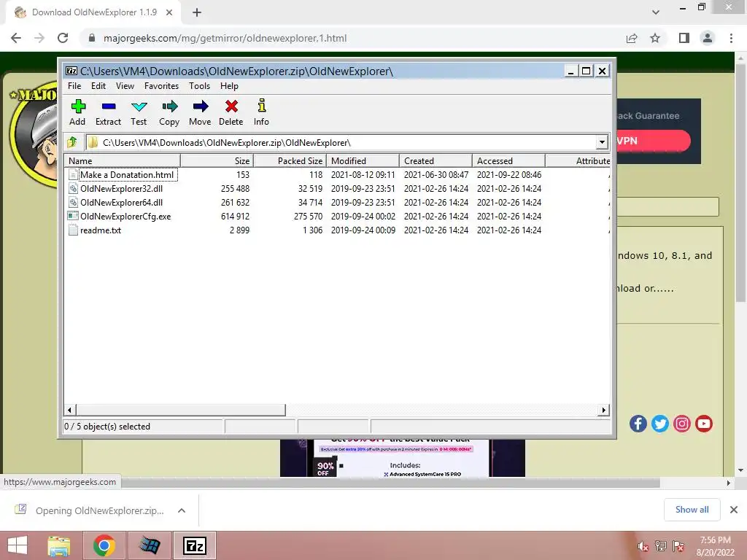Image resolution: width=747 pixels, height=560 pixels.
Task: Close the Download OldNewExplorer tab
Action: tap(169, 13)
